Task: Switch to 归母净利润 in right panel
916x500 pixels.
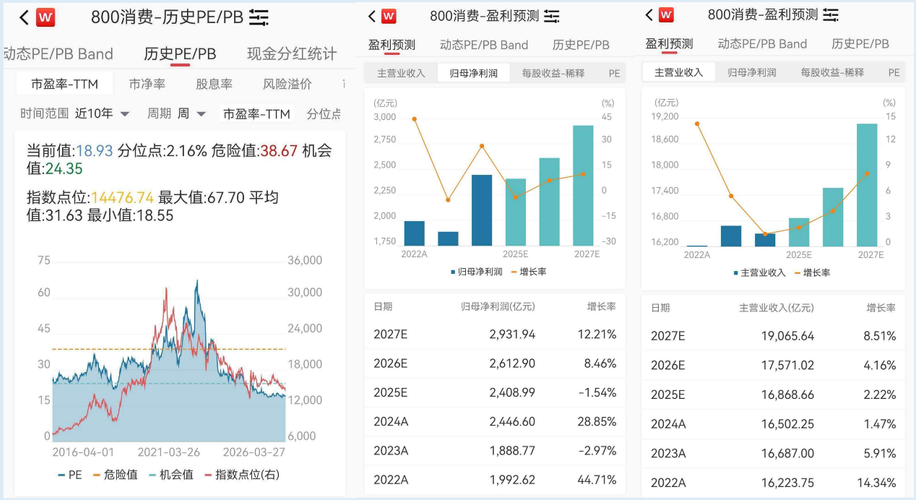Action: (752, 72)
